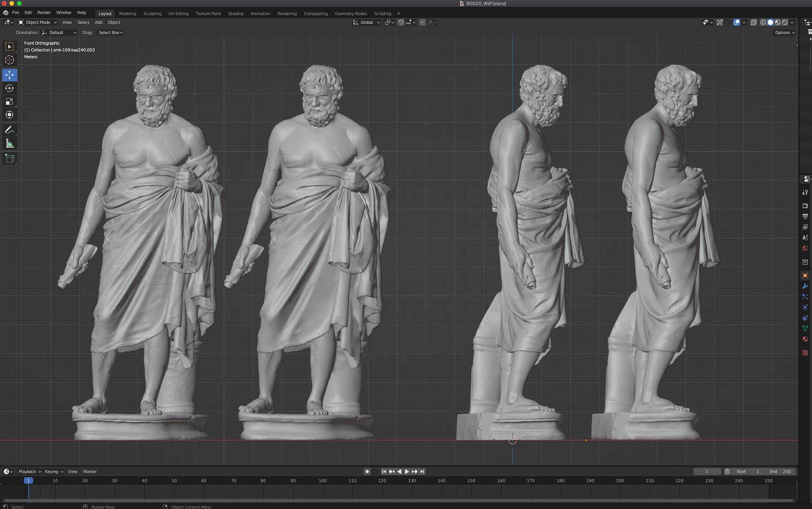Open the Select Box drag dropdown

110,33
